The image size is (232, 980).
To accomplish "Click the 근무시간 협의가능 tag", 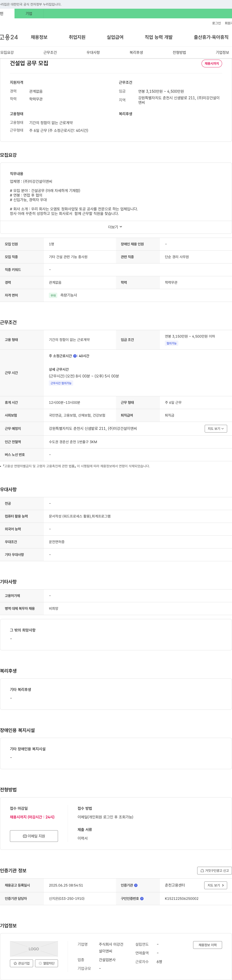I will tap(61, 383).
